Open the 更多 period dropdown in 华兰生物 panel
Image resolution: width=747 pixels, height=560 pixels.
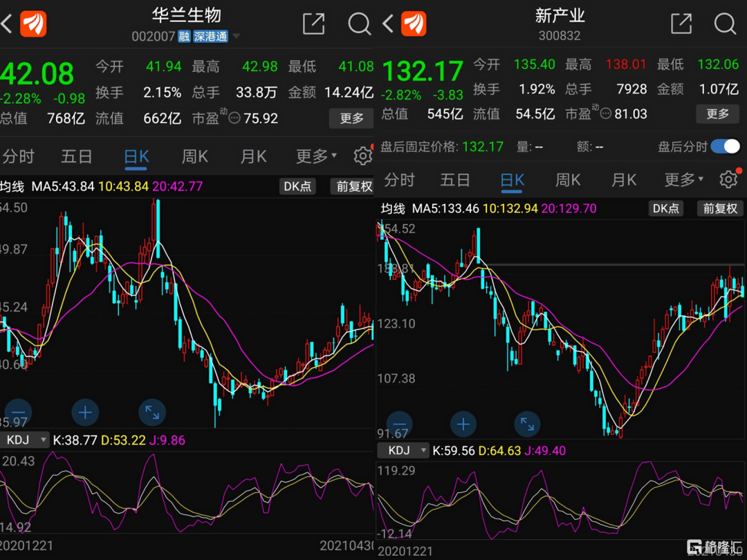click(316, 156)
